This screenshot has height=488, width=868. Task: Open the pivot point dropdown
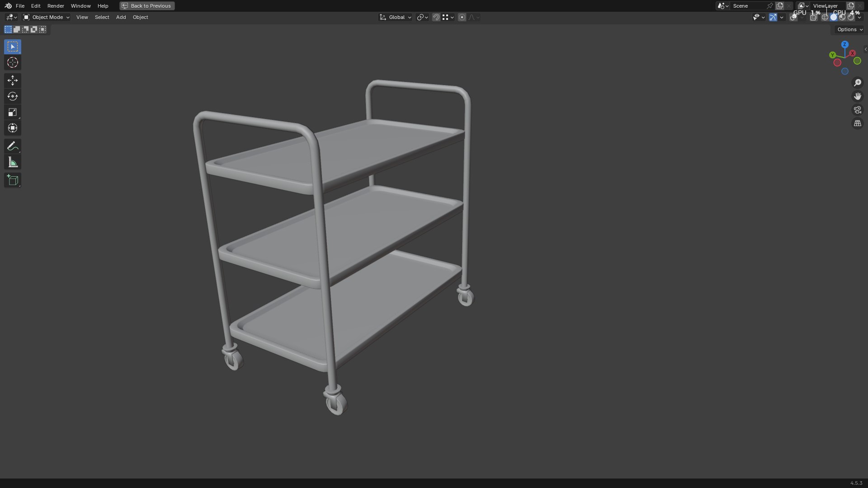point(422,17)
